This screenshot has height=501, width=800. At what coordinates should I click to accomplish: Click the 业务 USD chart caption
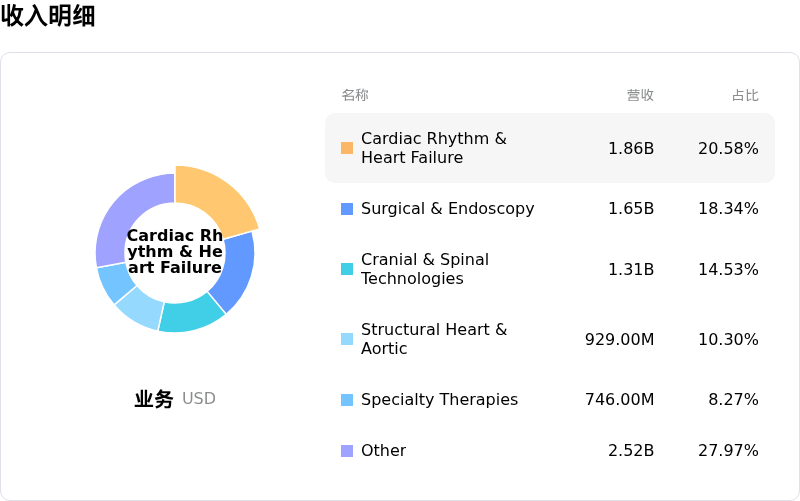pyautogui.click(x=175, y=399)
